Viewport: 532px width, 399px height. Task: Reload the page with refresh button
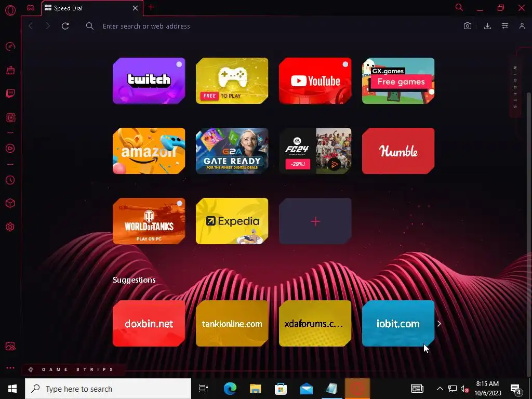coord(65,26)
